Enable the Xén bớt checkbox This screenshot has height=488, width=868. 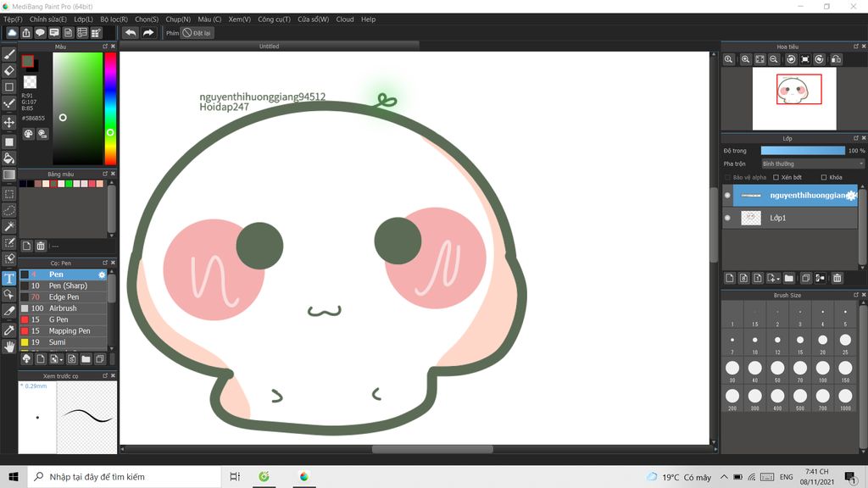pyautogui.click(x=776, y=178)
